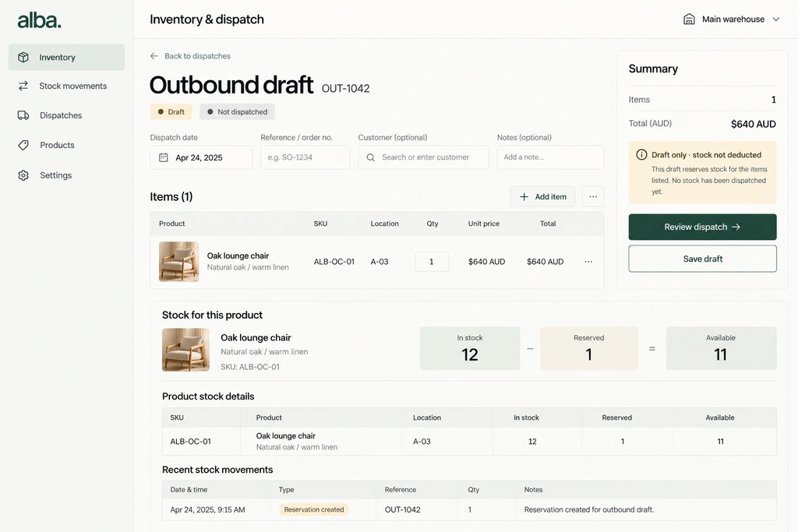
Task: Click the chair thumbnail in items table
Action: 178,262
